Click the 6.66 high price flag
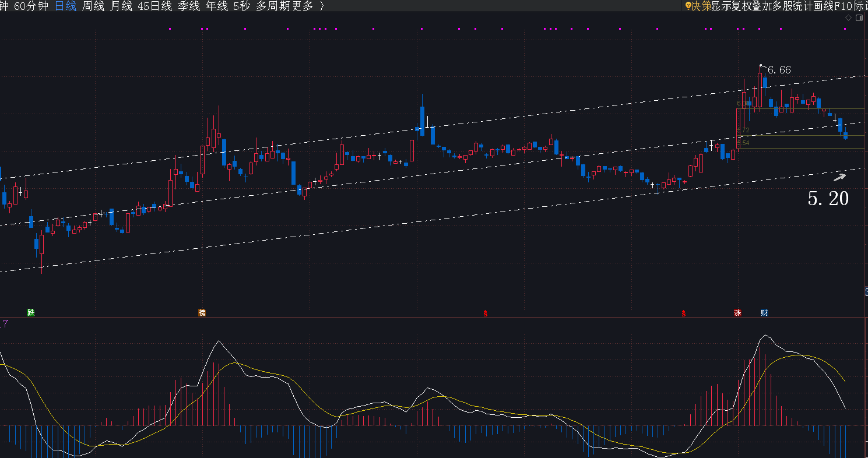The image size is (868, 458). click(779, 70)
